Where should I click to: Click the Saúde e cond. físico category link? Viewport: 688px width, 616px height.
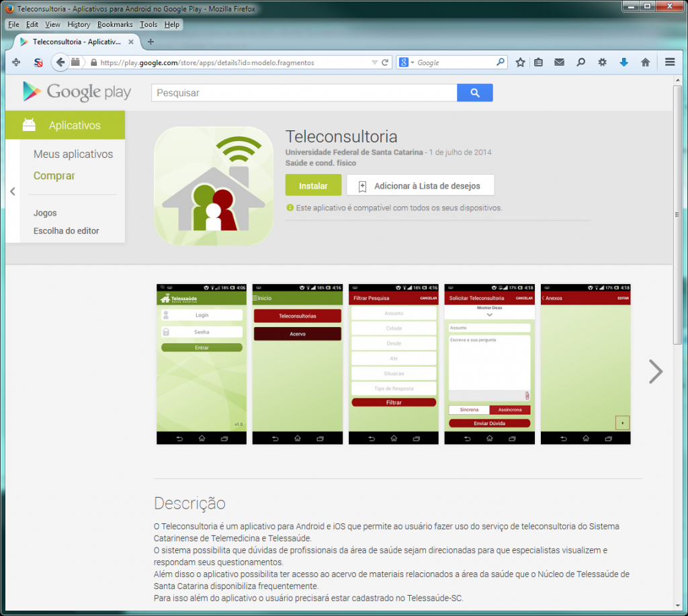tap(320, 163)
